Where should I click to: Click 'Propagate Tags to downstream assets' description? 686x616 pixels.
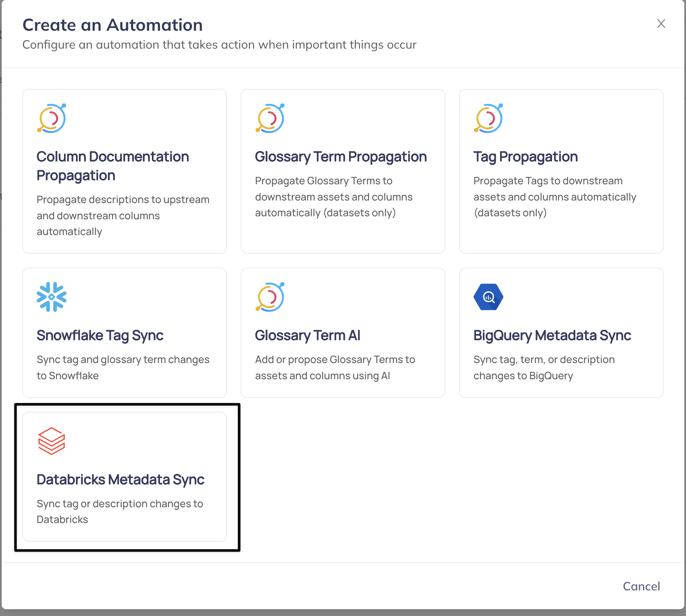[555, 197]
